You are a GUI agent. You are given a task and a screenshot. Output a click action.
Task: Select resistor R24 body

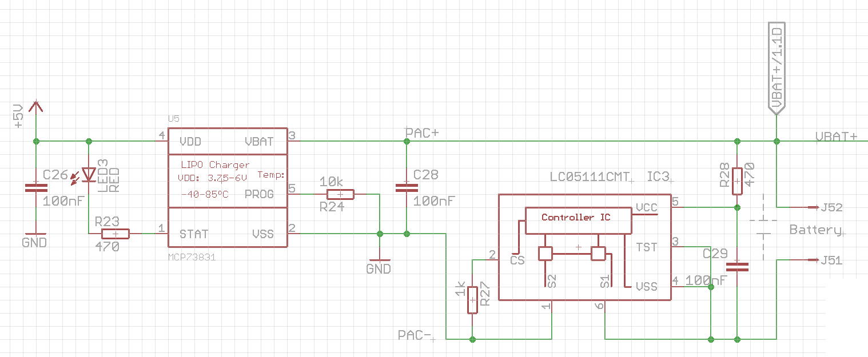tap(340, 194)
